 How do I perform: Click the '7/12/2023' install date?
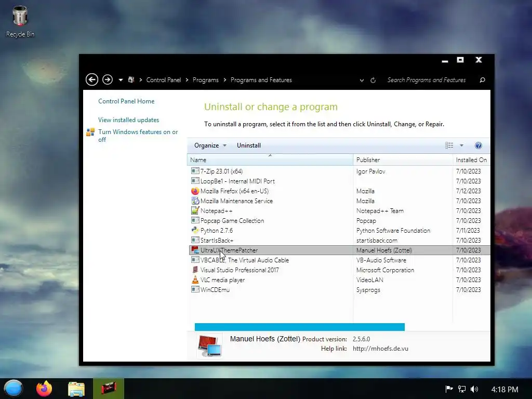click(x=468, y=191)
